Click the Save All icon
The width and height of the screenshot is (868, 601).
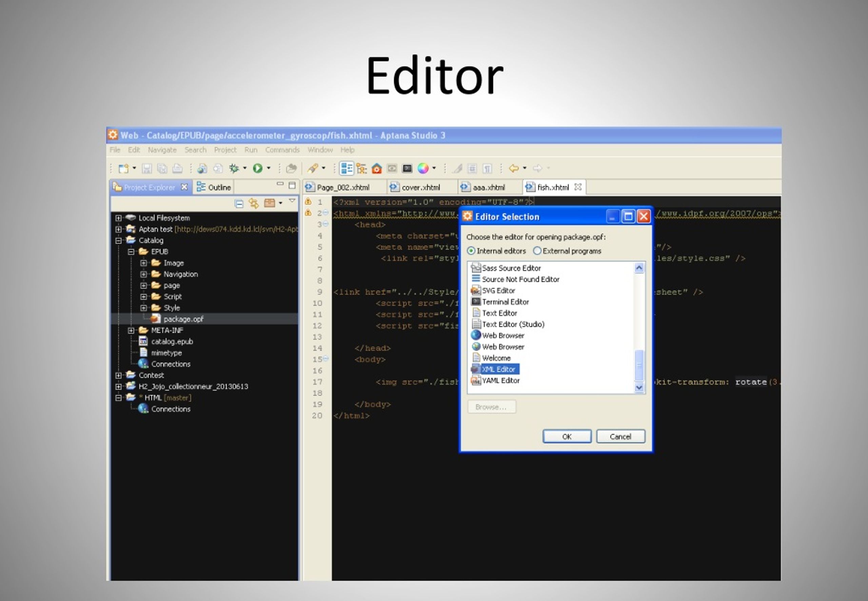[x=162, y=168]
